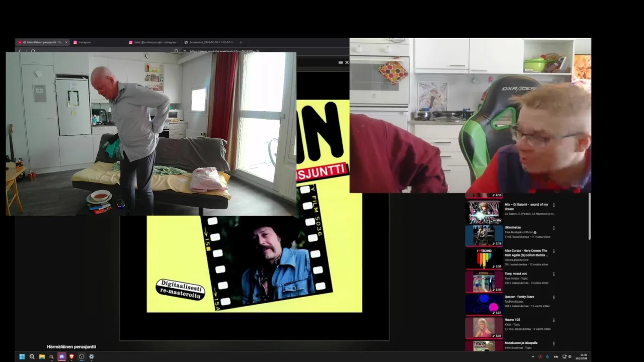Close the mini player overlay X
Screen dimensions: 644x362
click(x=346, y=62)
